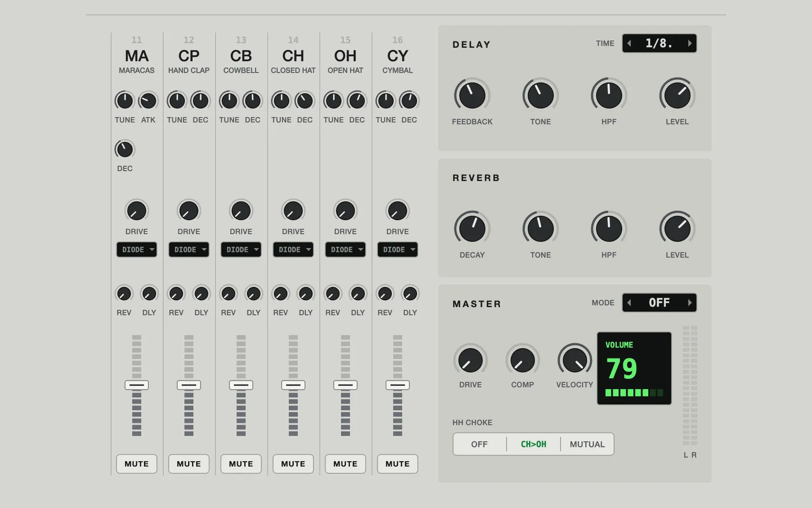
Task: Click the Delay FEEDBACK knob
Action: [x=472, y=96]
